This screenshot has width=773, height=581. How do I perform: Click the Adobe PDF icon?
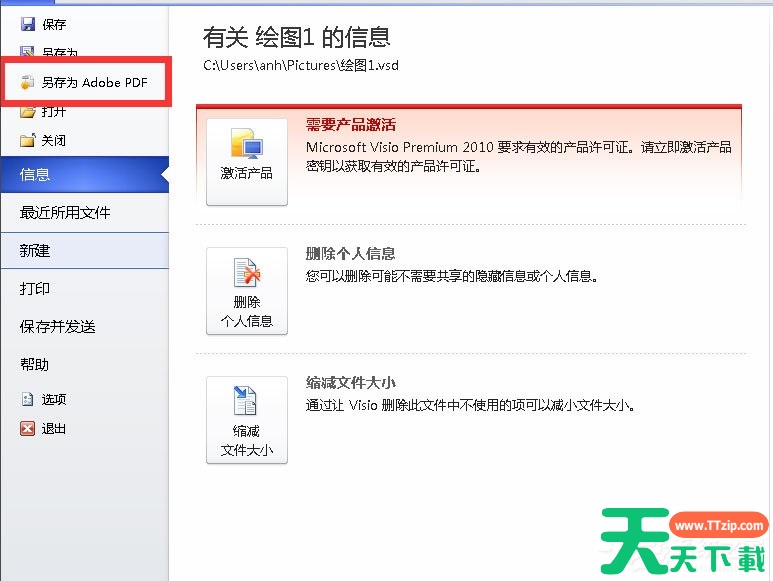(x=28, y=82)
